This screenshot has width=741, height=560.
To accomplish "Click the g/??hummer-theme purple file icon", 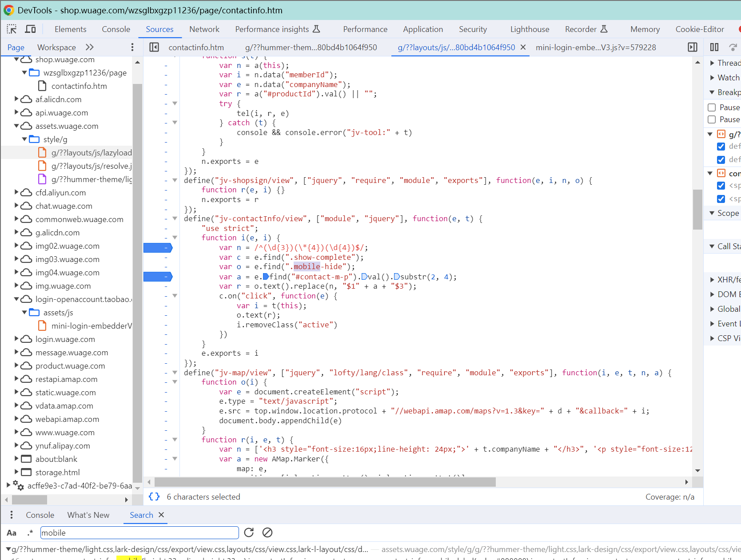I will [42, 179].
